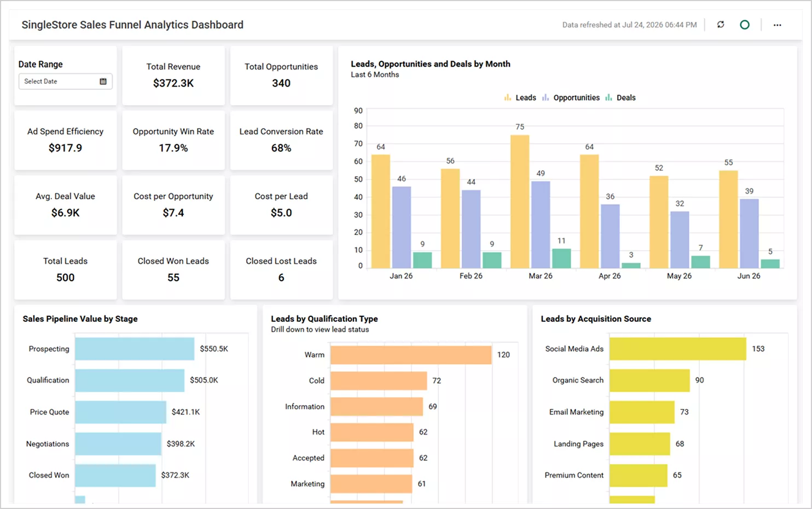Click the Mar 26 Leads bar labeled 75
Image resolution: width=812 pixels, height=509 pixels.
(x=520, y=201)
